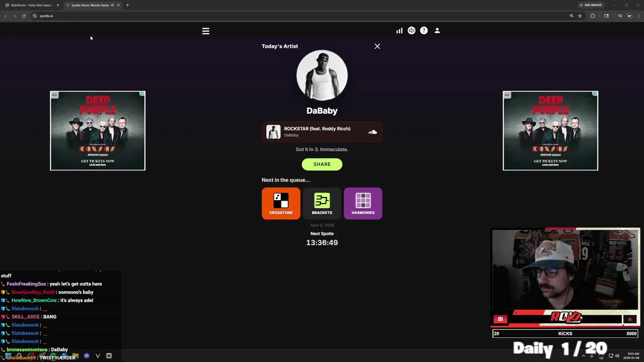Viewport: 644px width, 362px height.
Task: Open the taskbar clock and date
Action: coord(631,356)
